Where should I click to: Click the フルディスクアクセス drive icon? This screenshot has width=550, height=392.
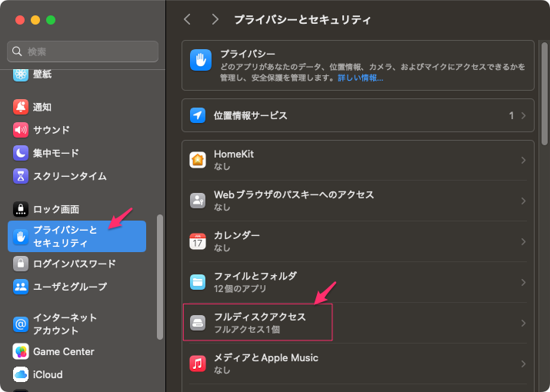coord(198,323)
